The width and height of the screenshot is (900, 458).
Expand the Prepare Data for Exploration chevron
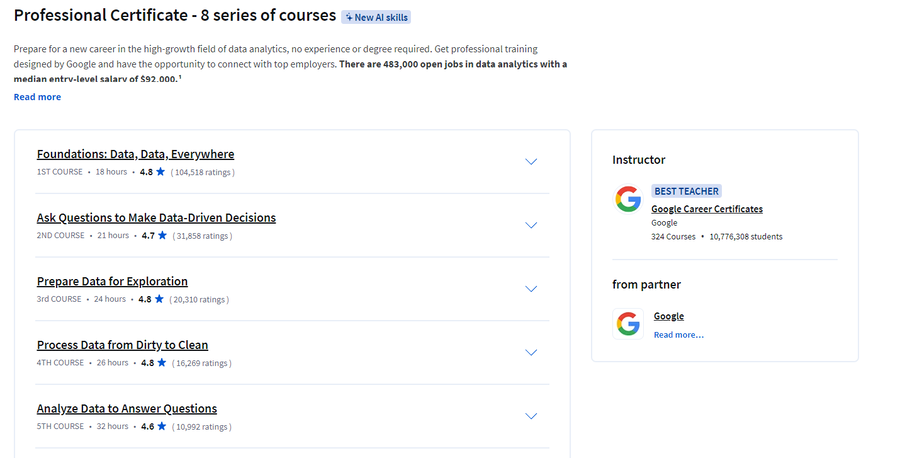(531, 289)
